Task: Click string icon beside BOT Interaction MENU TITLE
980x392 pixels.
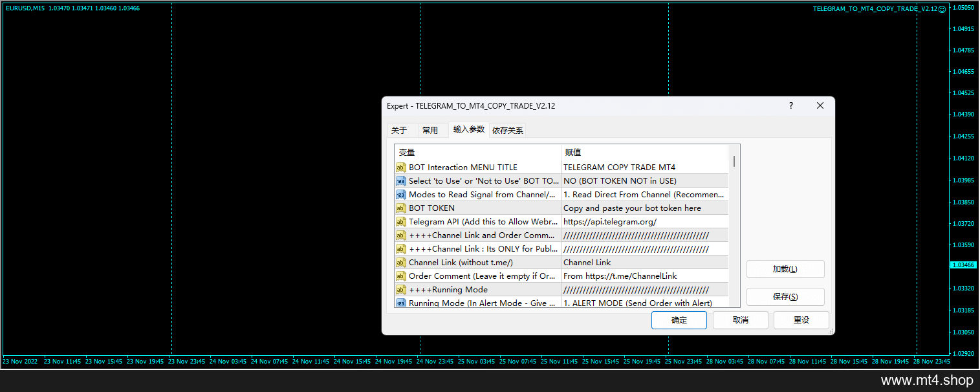Action: (400, 168)
